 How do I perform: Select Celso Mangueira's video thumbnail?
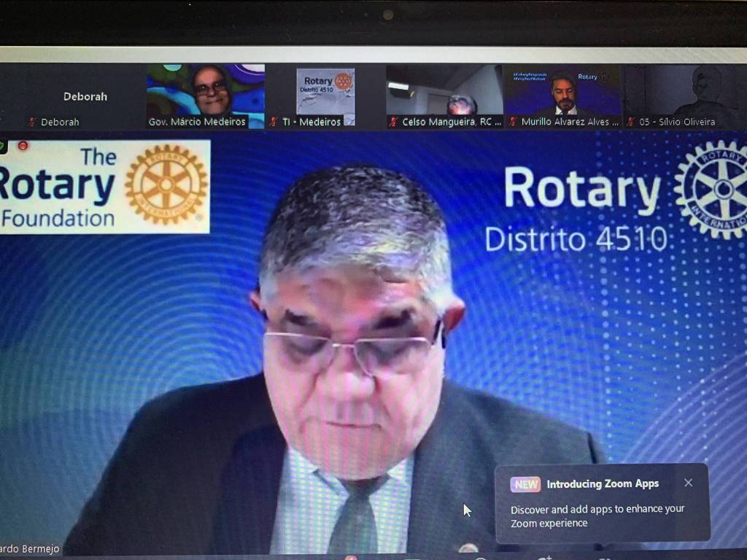(x=444, y=91)
